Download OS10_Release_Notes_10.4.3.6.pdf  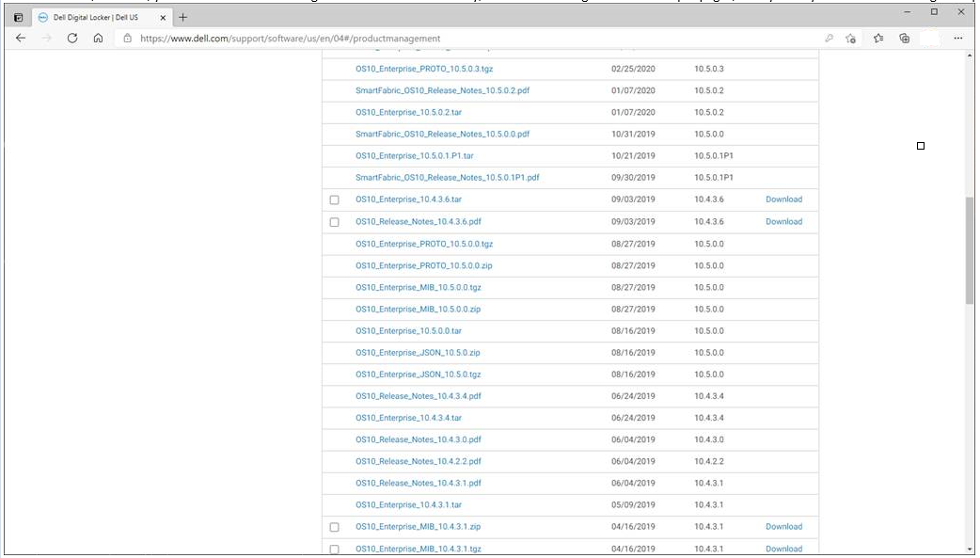(x=783, y=221)
